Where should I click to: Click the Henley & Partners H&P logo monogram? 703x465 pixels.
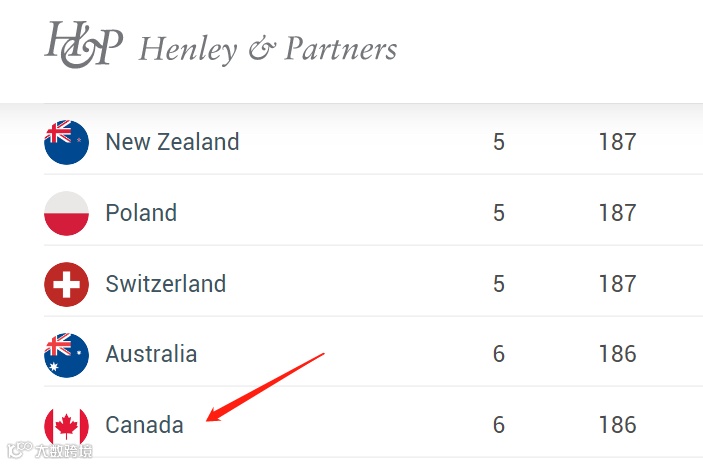click(83, 44)
